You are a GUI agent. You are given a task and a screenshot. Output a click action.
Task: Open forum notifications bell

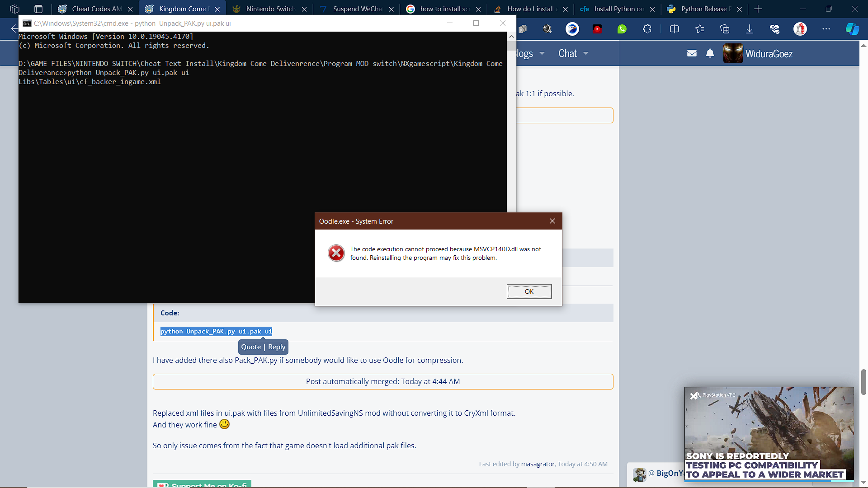710,53
